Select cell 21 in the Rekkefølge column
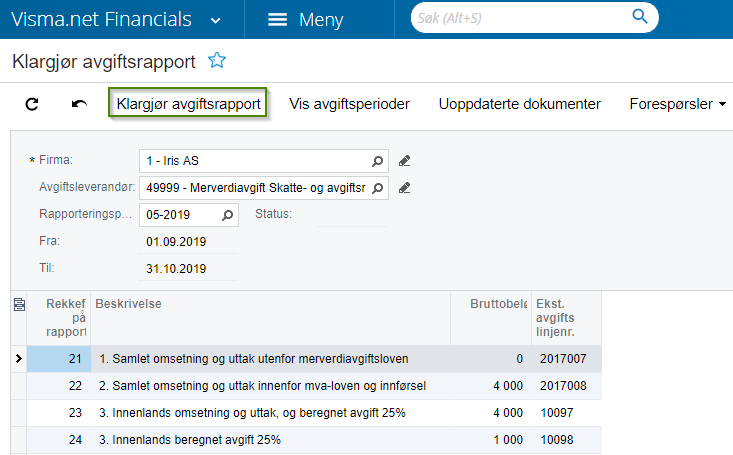This screenshot has width=733, height=455. coord(59,359)
